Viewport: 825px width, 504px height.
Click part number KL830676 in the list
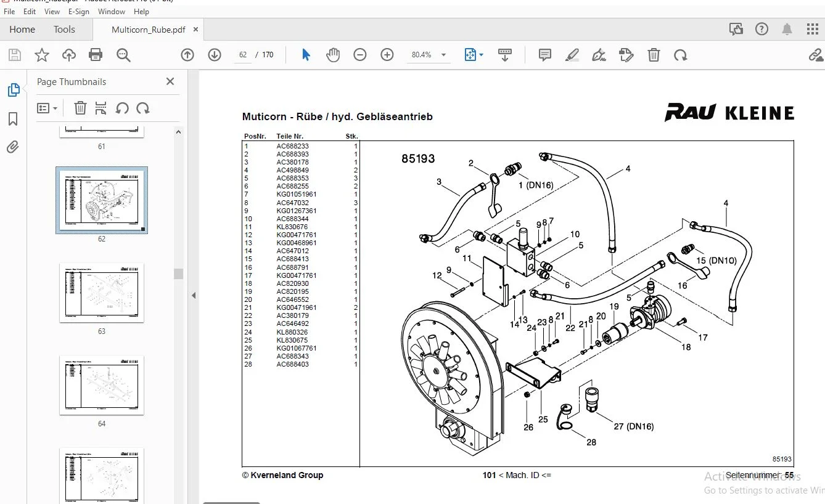pos(292,227)
